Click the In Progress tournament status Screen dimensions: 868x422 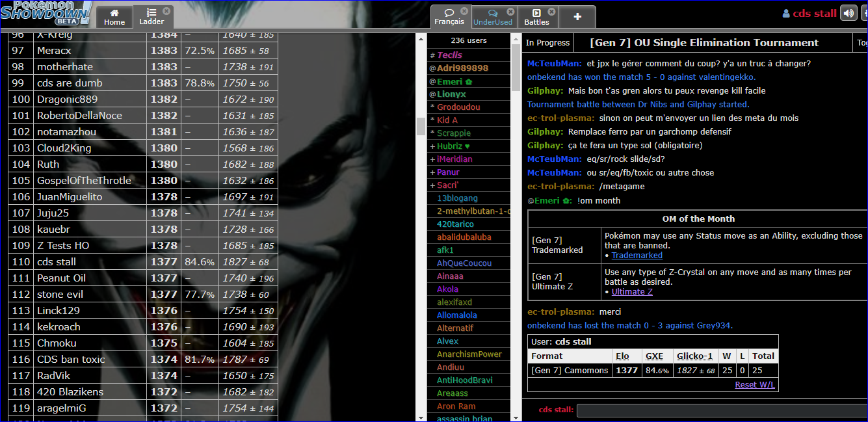click(x=547, y=43)
